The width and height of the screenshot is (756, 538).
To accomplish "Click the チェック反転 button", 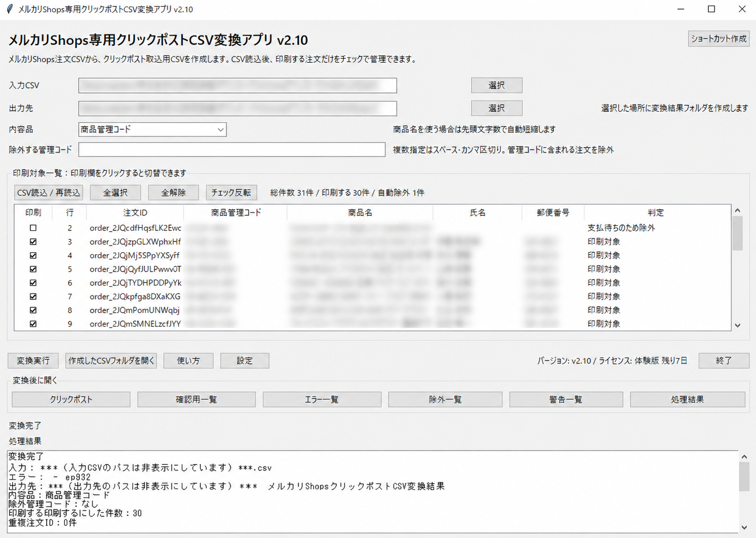I will (231, 193).
